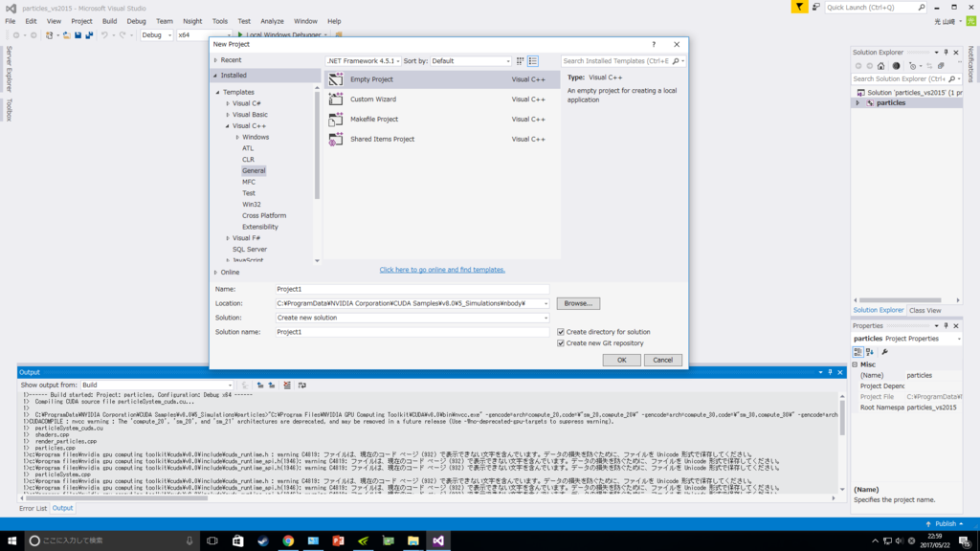Toggle Create directory for solution checkbox
Viewport: 980px width, 551px height.
[561, 332]
